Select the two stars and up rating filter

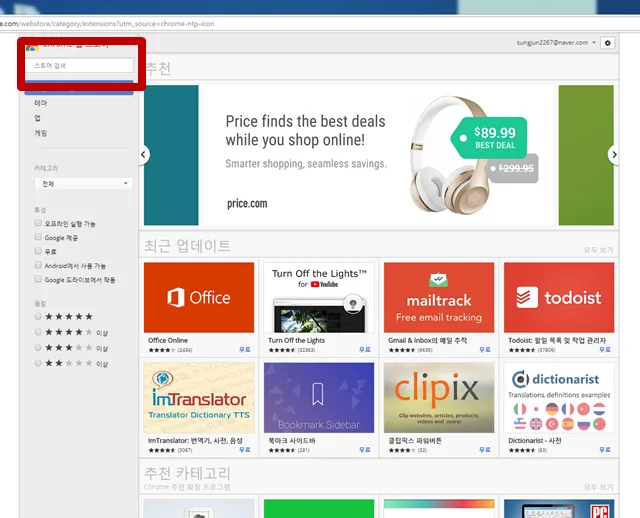click(38, 363)
